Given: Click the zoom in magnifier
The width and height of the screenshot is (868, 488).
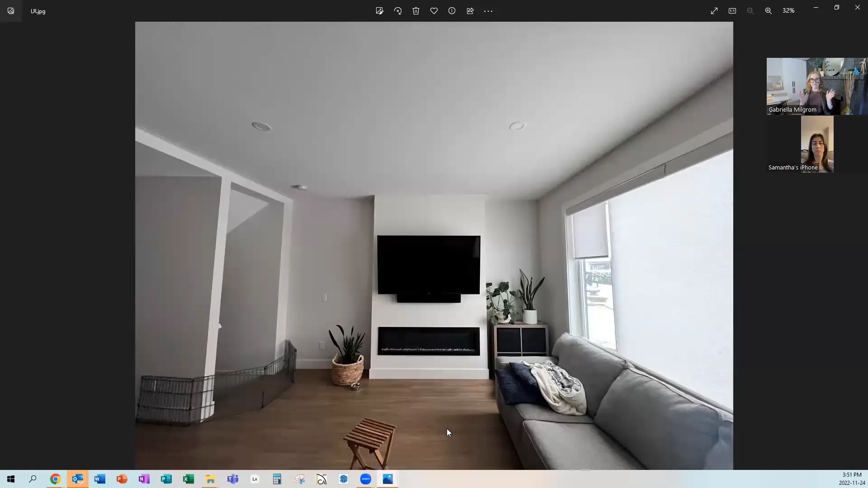Looking at the screenshot, I should click(769, 11).
